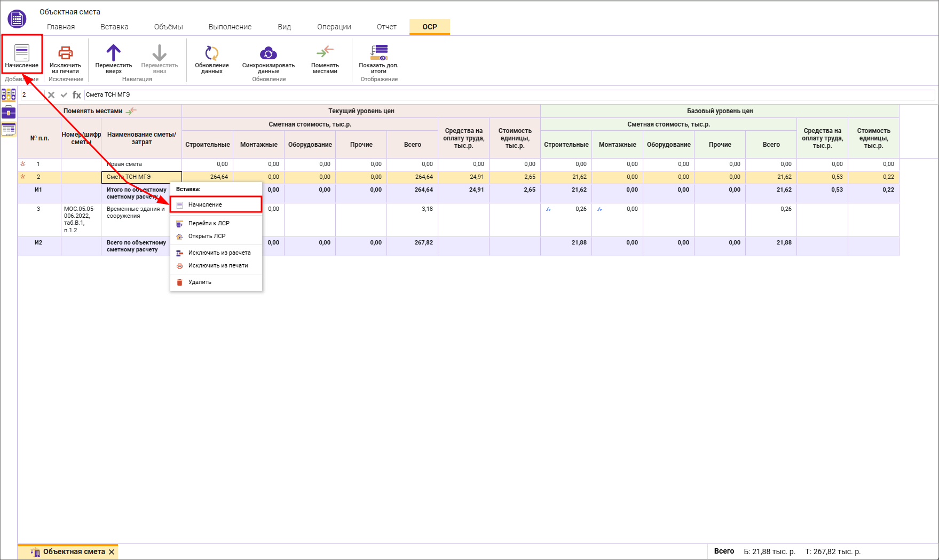Screen dimensions: 939x560
Task: Click Исключить из печати printer icon
Action: 65,53
